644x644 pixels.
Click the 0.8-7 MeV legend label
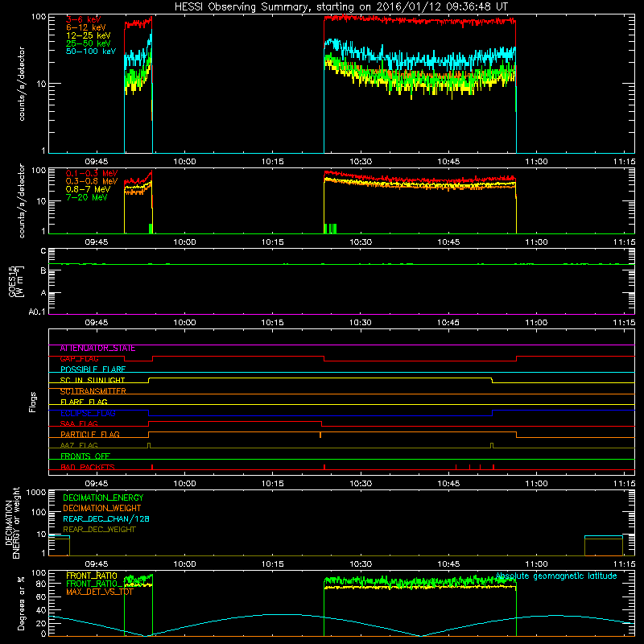(88, 189)
